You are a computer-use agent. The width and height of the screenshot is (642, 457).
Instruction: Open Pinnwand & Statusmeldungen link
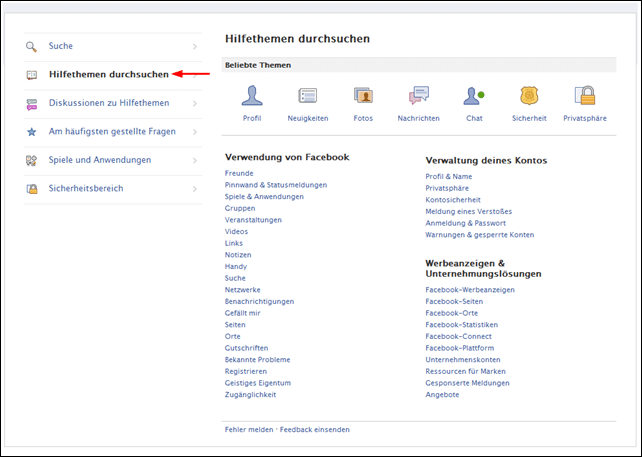pos(276,185)
